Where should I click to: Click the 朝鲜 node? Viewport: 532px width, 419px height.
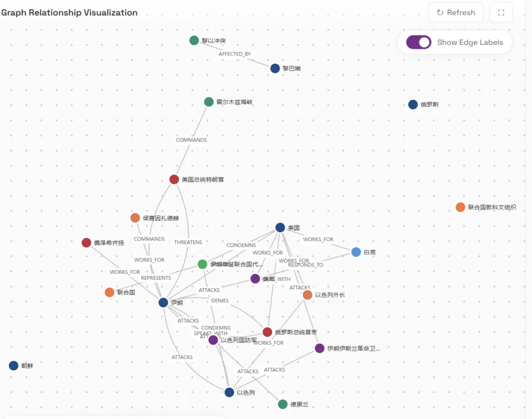click(14, 366)
